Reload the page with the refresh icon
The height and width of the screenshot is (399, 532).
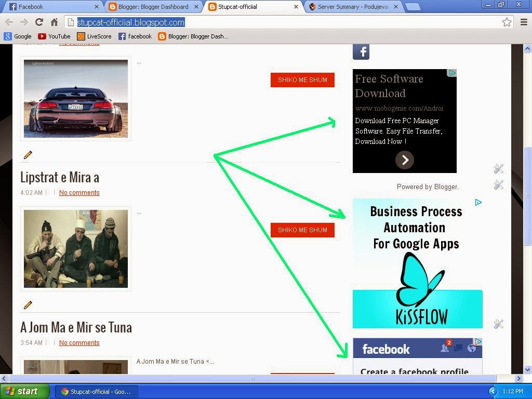[39, 22]
